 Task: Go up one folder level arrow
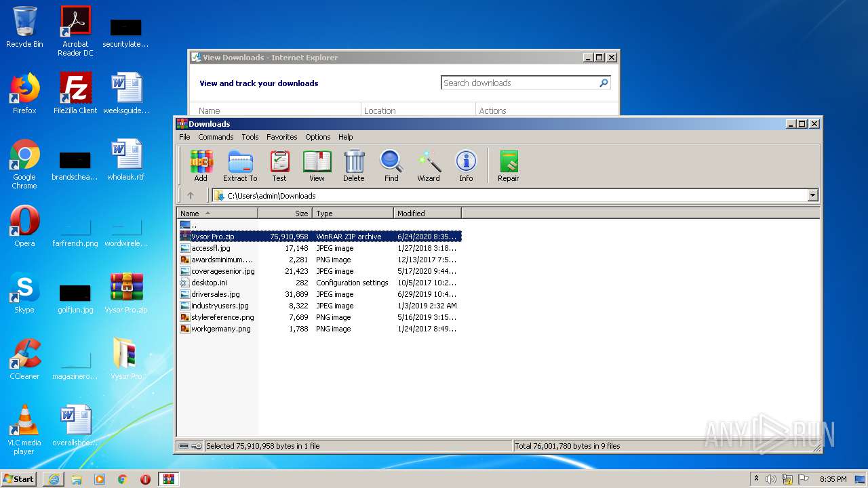tap(191, 195)
